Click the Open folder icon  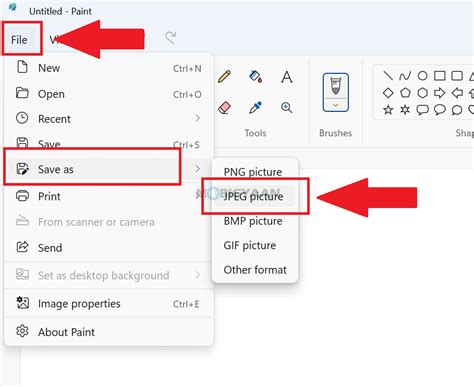[22, 93]
